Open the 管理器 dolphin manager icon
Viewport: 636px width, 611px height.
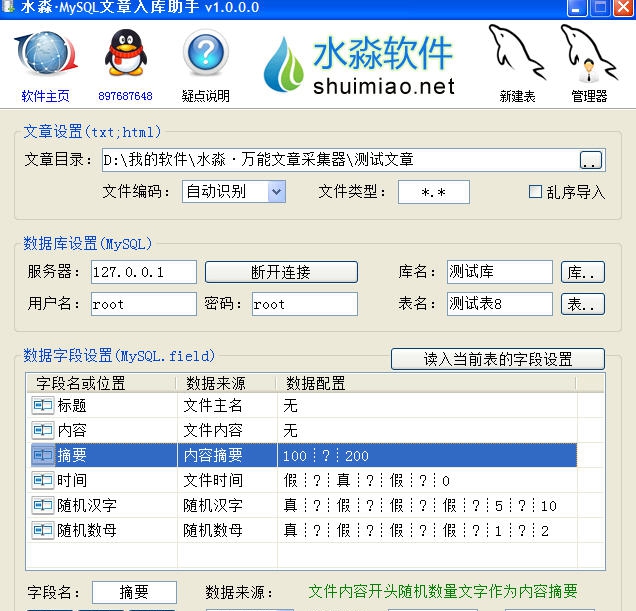(x=589, y=53)
